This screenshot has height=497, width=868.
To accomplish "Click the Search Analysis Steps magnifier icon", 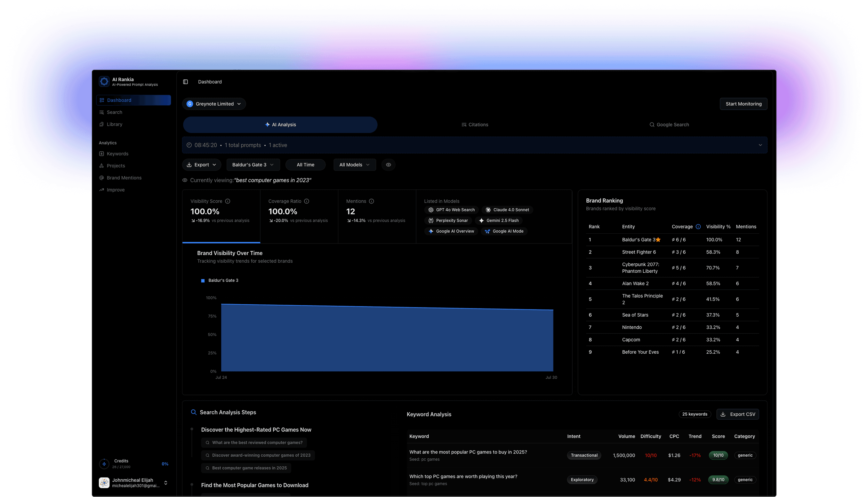I will 194,412.
